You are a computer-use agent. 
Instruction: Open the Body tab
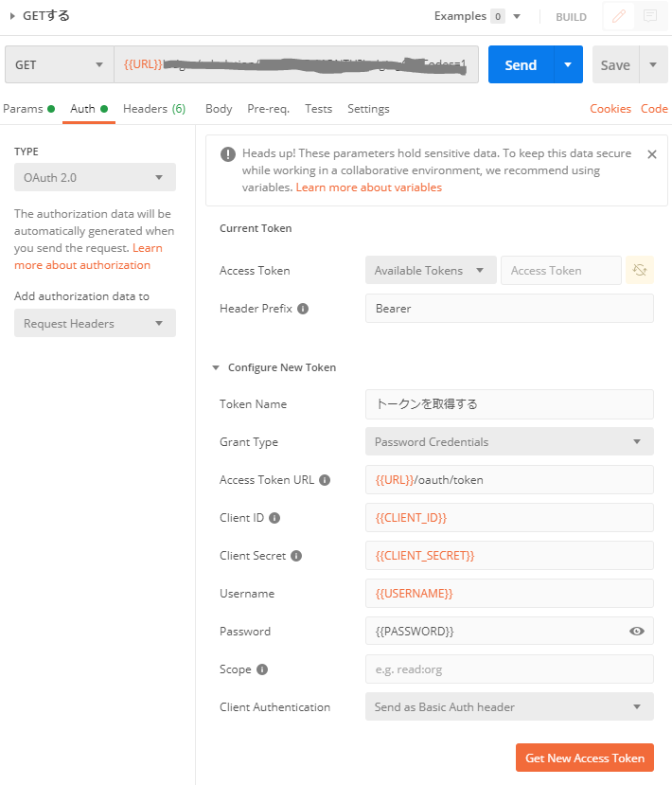[x=219, y=109]
